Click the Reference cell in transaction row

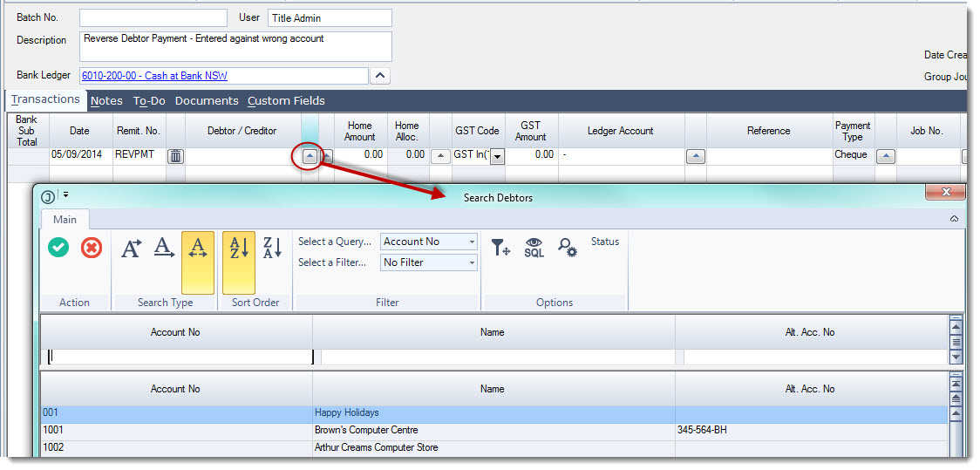pyautogui.click(x=769, y=155)
